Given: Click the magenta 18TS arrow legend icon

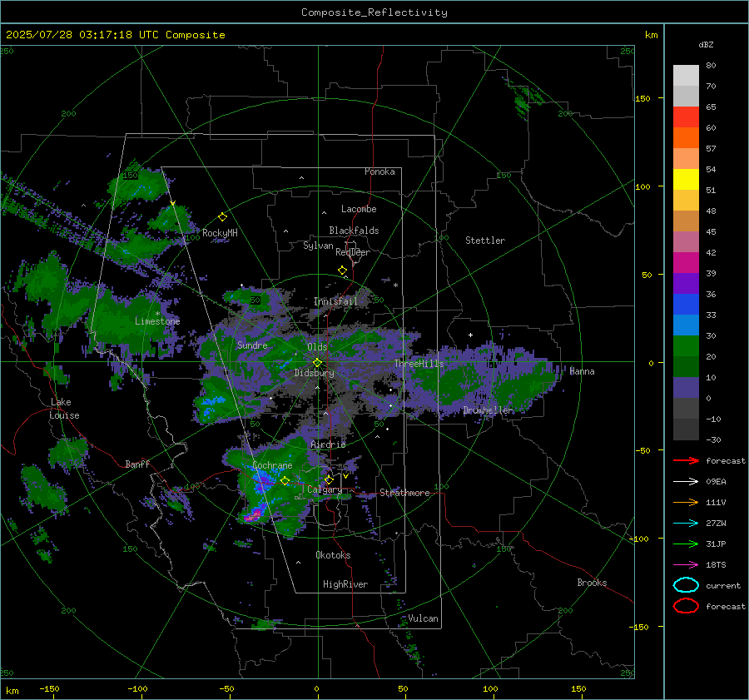Looking at the screenshot, I should [x=686, y=565].
